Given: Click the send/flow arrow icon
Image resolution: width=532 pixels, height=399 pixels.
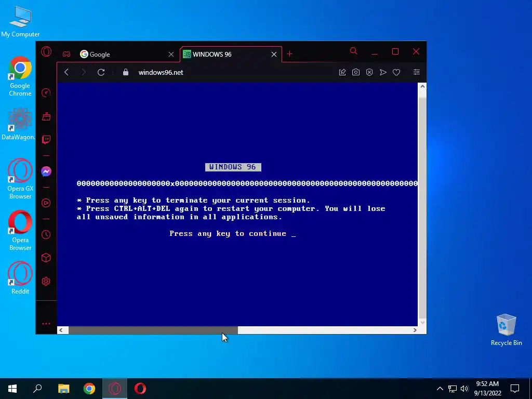Looking at the screenshot, I should pos(383,72).
